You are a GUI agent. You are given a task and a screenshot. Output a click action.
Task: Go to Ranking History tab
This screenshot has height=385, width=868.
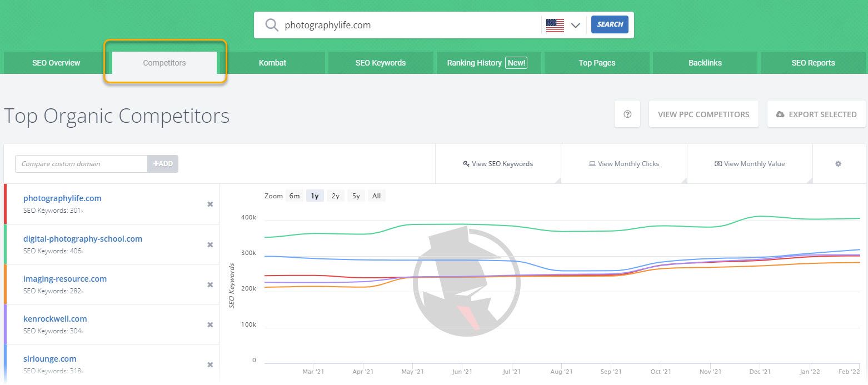[488, 63]
